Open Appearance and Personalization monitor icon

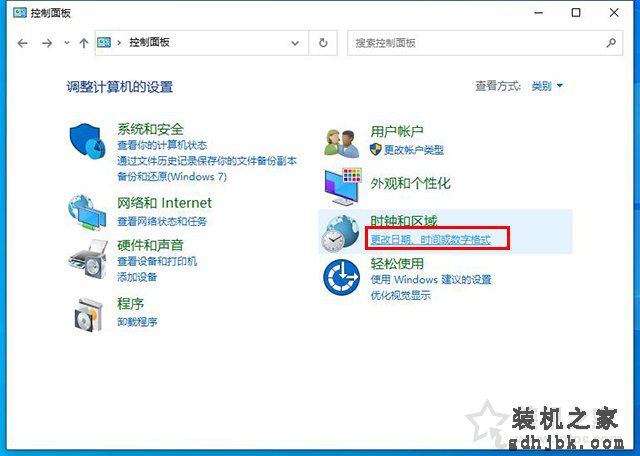click(x=343, y=186)
